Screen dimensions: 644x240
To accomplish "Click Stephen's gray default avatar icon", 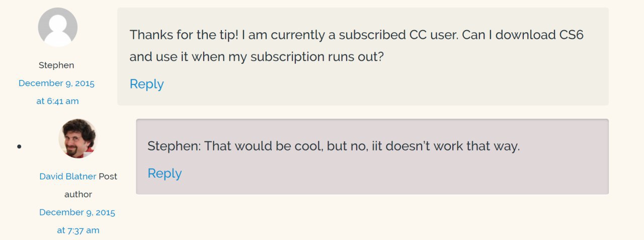I will point(58,28).
